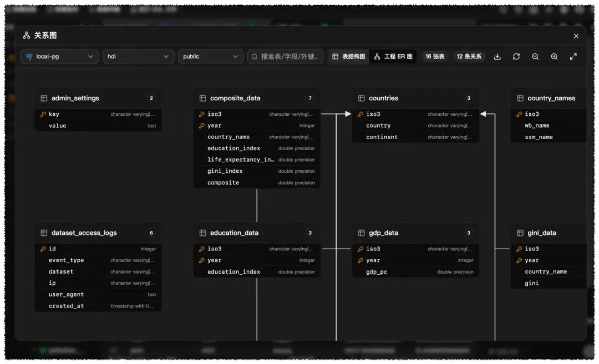Click the countries table icon

point(361,98)
